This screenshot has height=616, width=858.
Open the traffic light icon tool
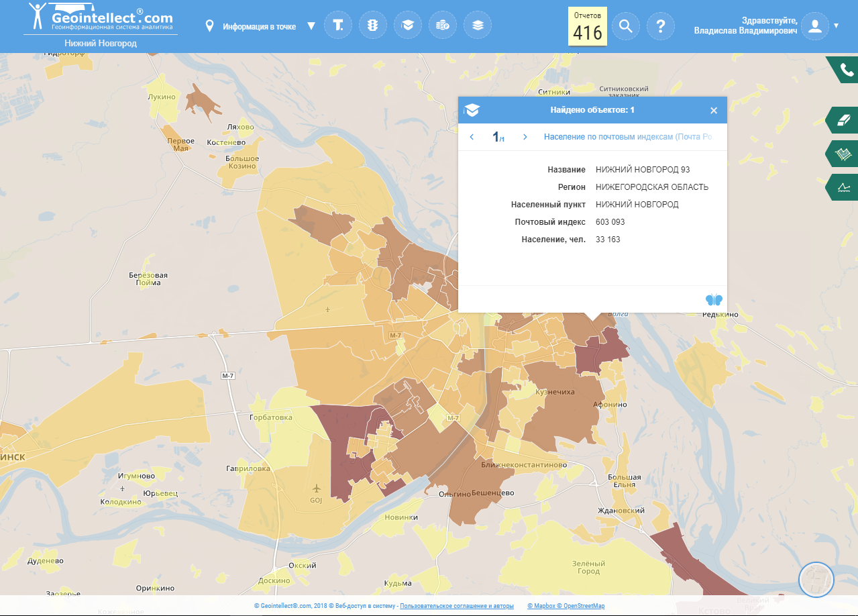(x=373, y=26)
